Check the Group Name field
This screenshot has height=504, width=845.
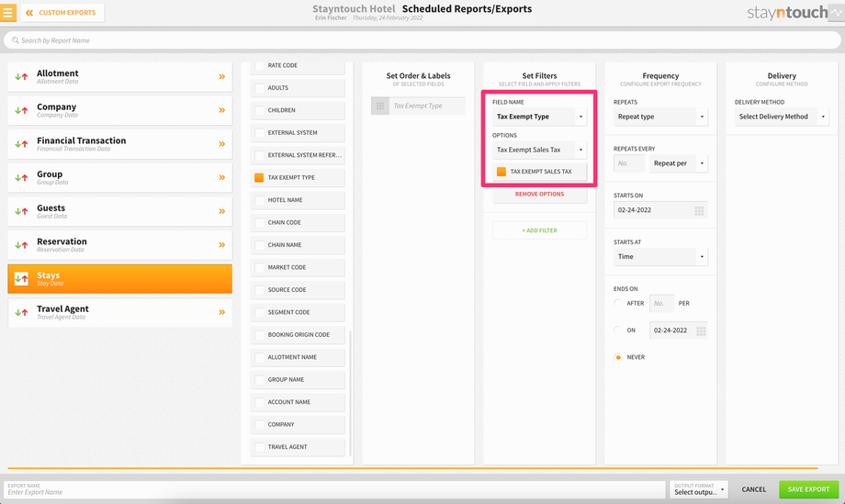pos(259,380)
